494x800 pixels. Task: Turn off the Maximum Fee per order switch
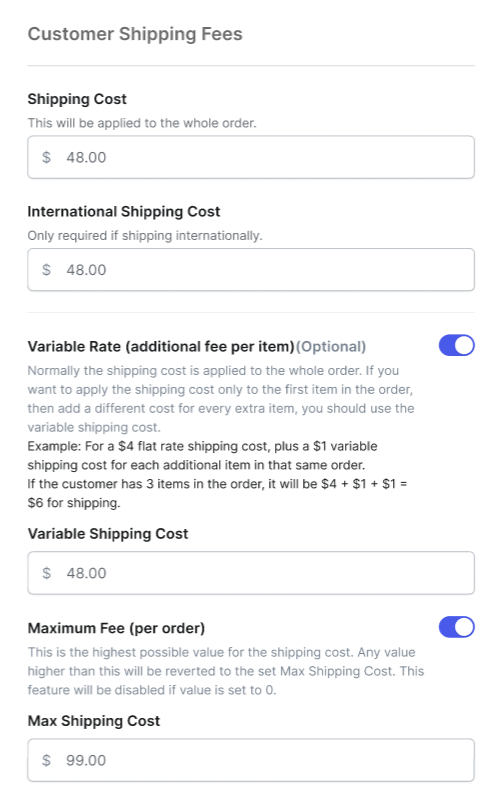coord(456,627)
